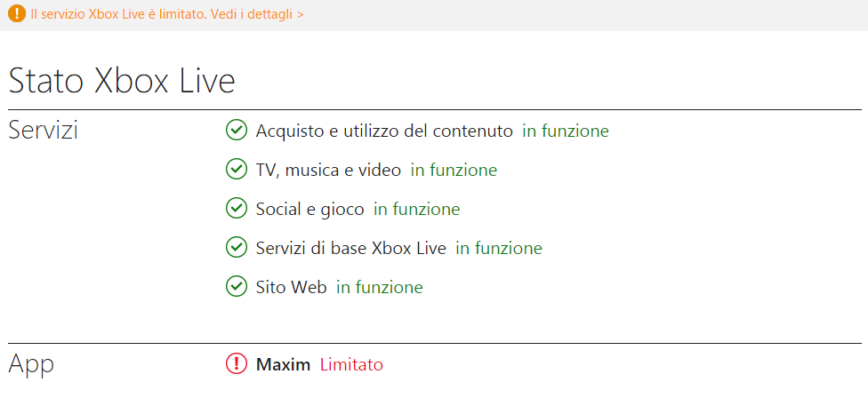Click checkmark icon beside TV, musica e video

pos(237,170)
